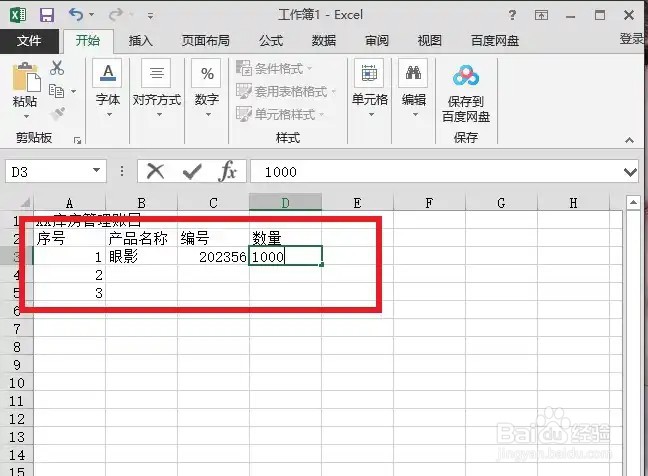Click 单元格样式 cell styles
This screenshot has height=476, width=648.
click(280, 114)
